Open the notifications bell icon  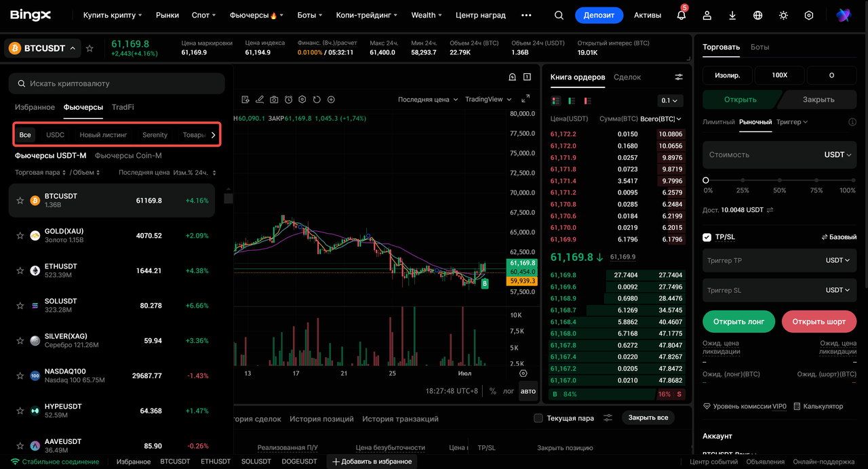pyautogui.click(x=681, y=15)
